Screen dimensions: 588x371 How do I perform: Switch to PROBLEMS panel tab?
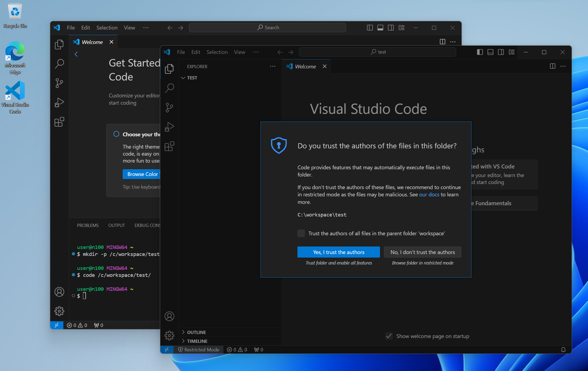pyautogui.click(x=88, y=225)
